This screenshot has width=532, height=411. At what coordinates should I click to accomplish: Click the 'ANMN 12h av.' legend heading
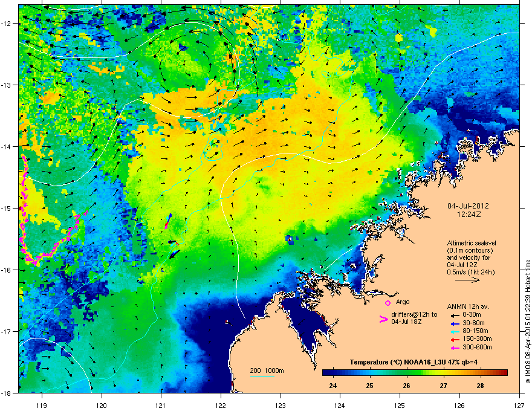(x=468, y=306)
